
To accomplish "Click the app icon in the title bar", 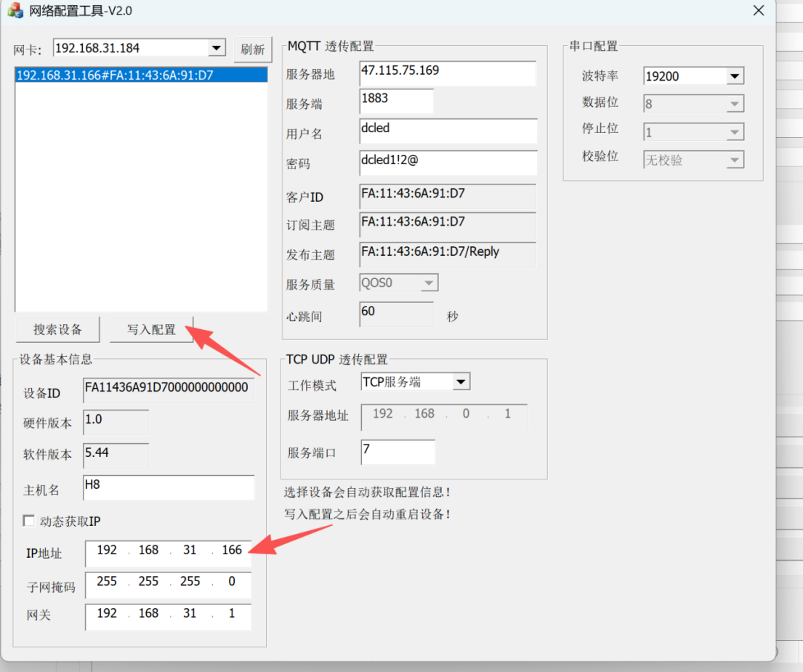I will [x=15, y=10].
